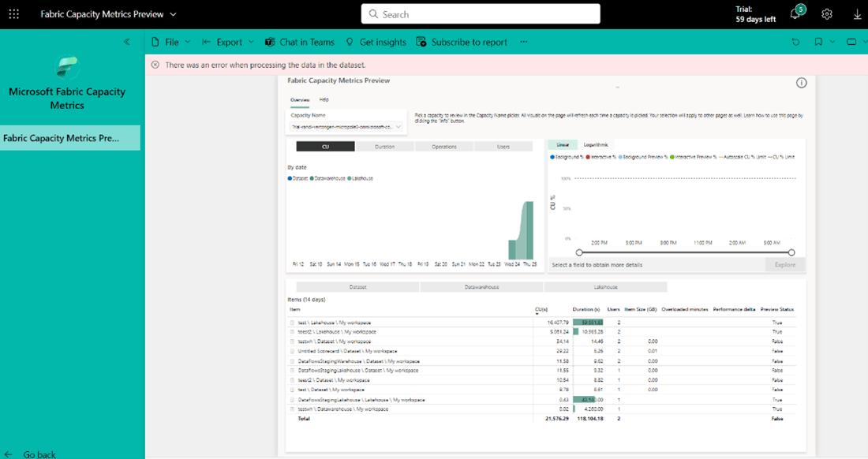
Task: Select the test \ Dataset row
Action: [x=543, y=390]
